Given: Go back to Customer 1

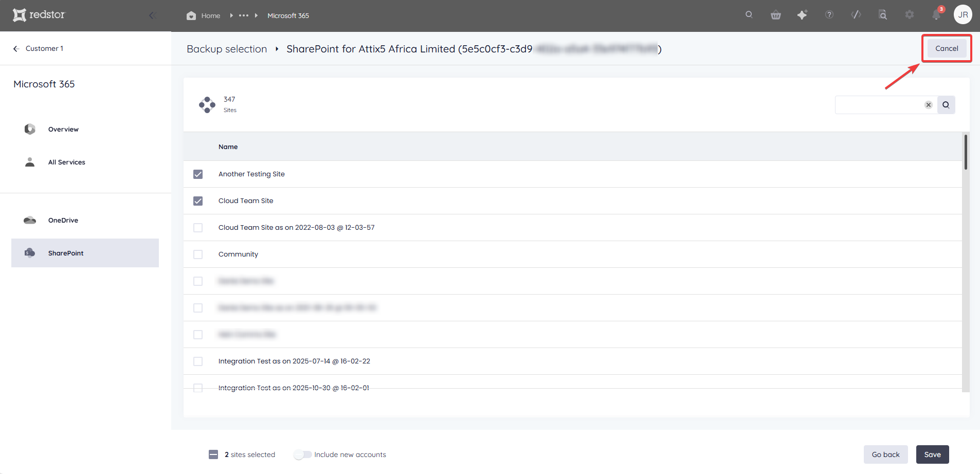Looking at the screenshot, I should pyautogui.click(x=44, y=48).
